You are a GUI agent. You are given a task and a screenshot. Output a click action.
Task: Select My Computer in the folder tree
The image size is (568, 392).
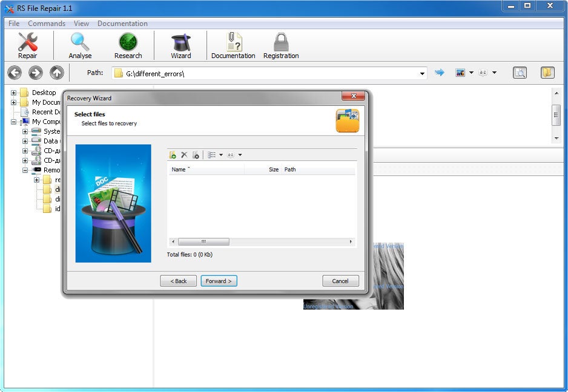click(x=45, y=122)
